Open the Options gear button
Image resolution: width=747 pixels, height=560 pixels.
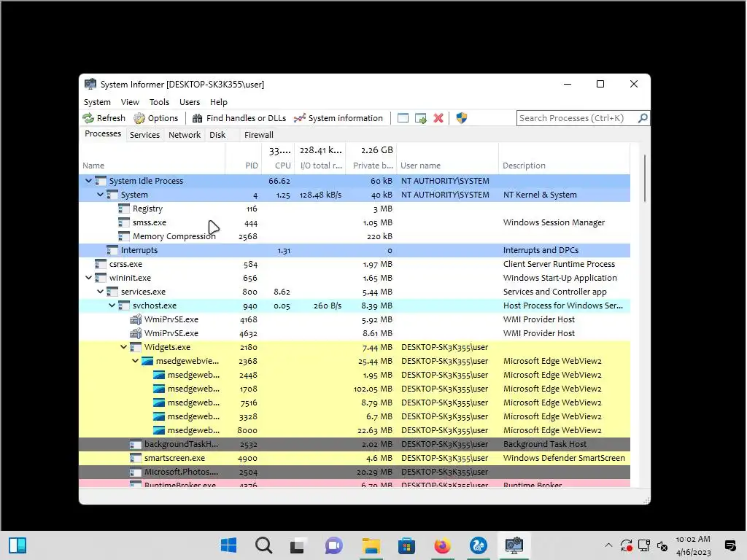click(x=156, y=118)
